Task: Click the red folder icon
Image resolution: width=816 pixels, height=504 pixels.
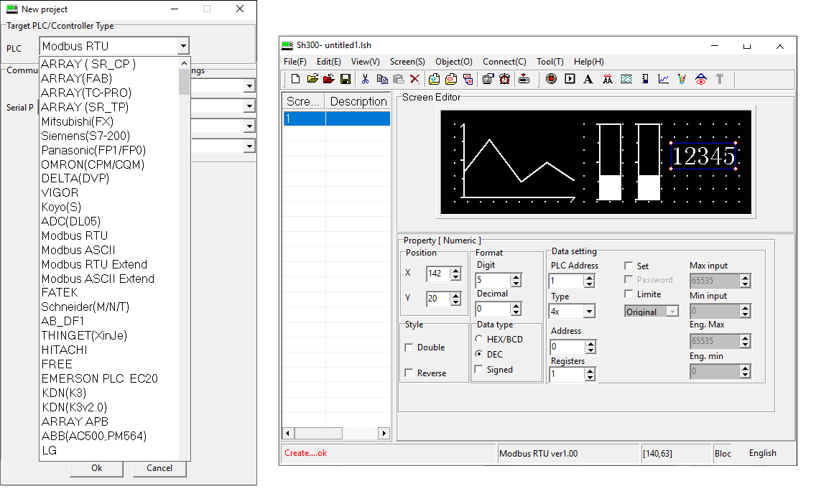Action: click(328, 79)
